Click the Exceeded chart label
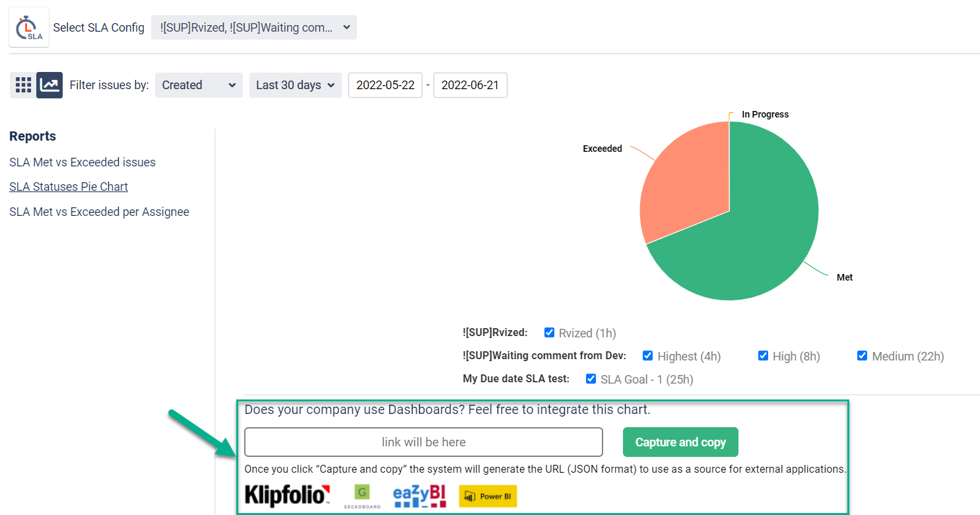 click(603, 149)
